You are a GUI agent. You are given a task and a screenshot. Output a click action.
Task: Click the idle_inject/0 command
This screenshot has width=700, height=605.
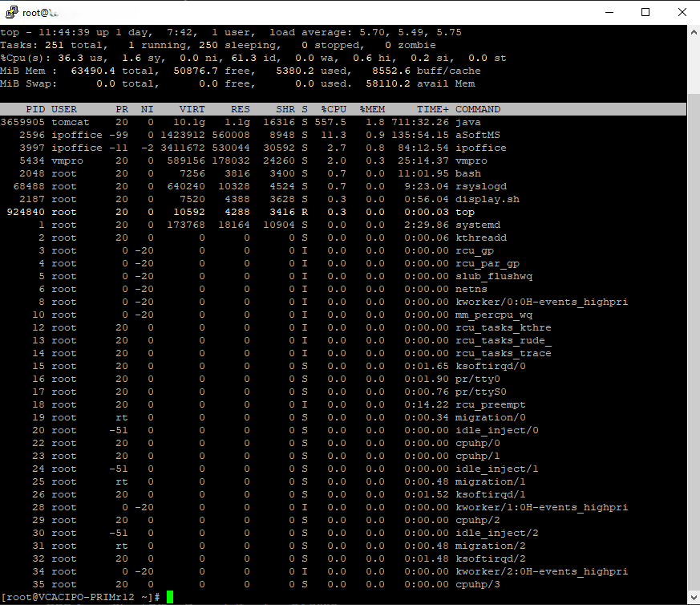click(x=497, y=431)
